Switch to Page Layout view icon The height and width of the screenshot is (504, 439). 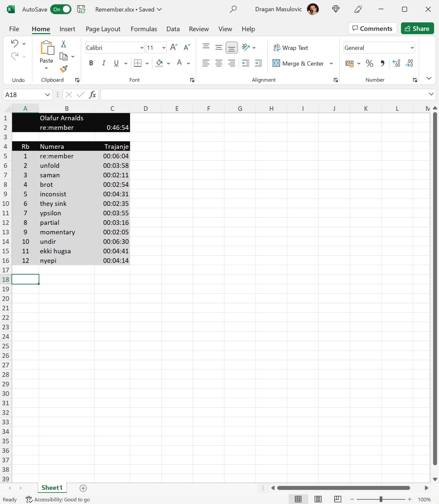318,499
